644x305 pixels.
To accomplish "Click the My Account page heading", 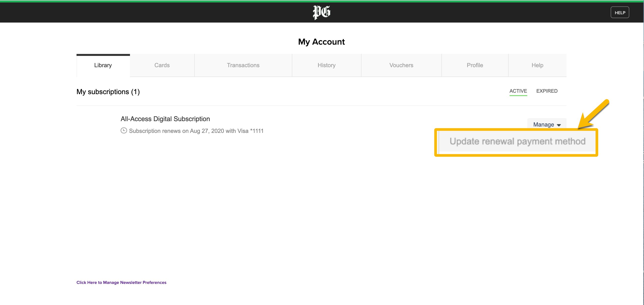I will pos(321,42).
